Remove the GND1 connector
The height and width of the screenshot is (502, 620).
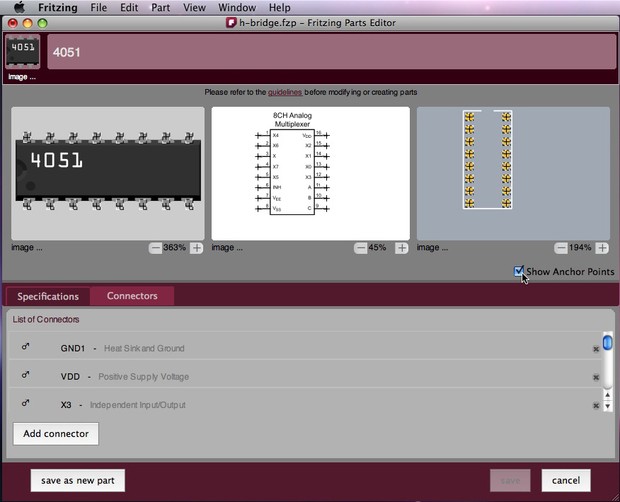click(596, 349)
